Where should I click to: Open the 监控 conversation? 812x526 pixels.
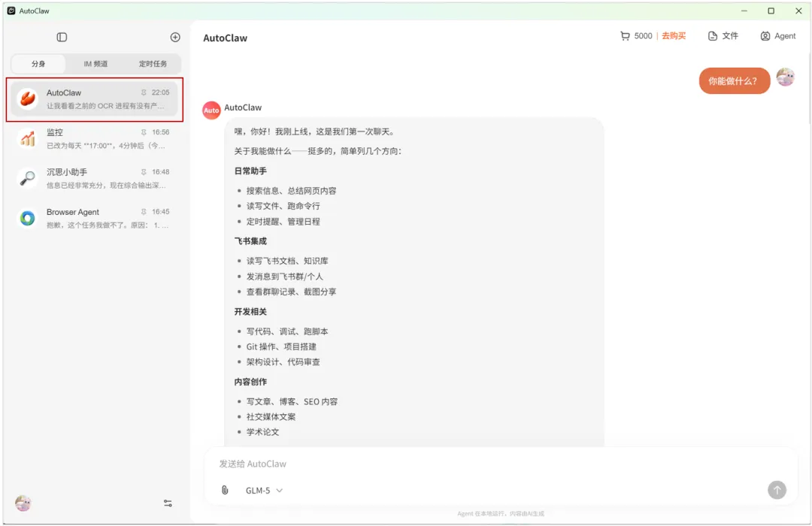[94, 139]
